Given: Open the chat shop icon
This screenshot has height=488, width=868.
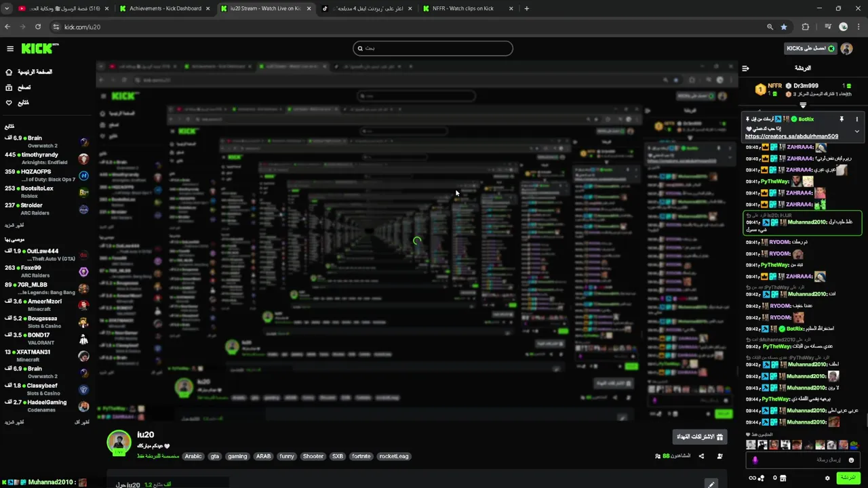Looking at the screenshot, I should tap(783, 479).
